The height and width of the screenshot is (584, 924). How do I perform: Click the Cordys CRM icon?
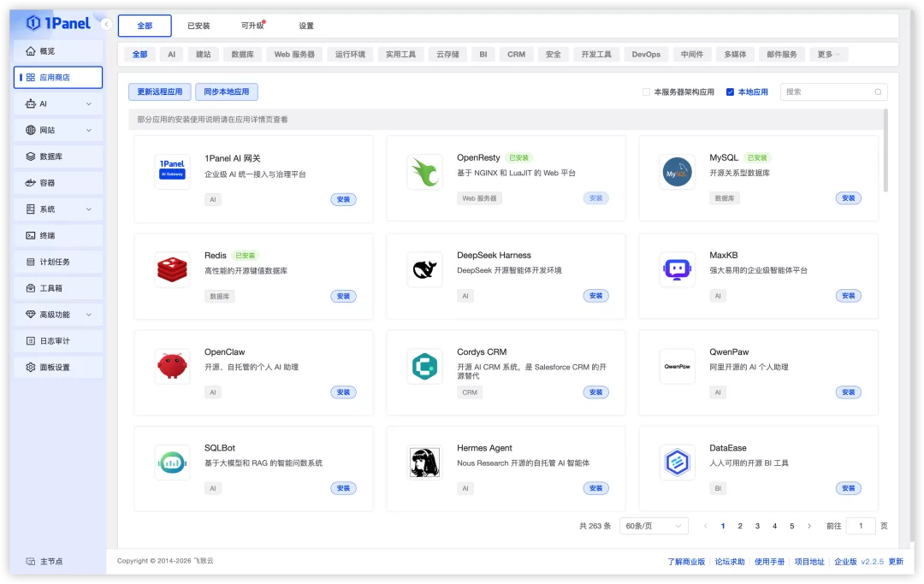point(425,366)
